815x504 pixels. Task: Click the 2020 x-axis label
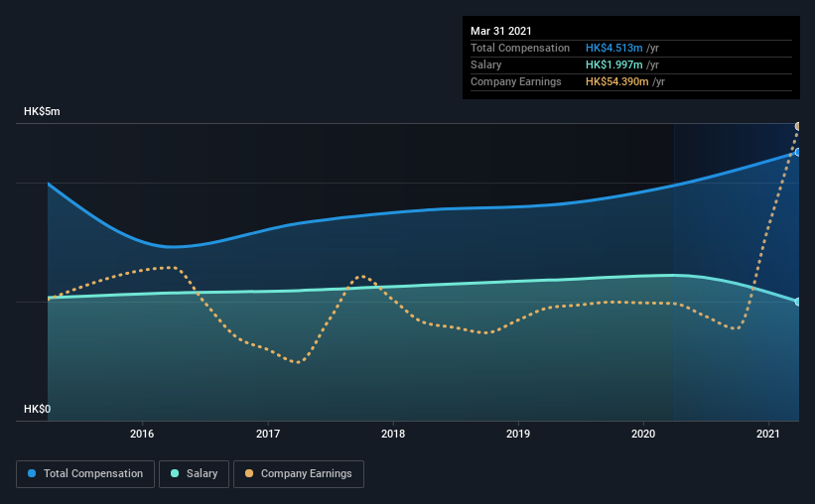pyautogui.click(x=643, y=434)
